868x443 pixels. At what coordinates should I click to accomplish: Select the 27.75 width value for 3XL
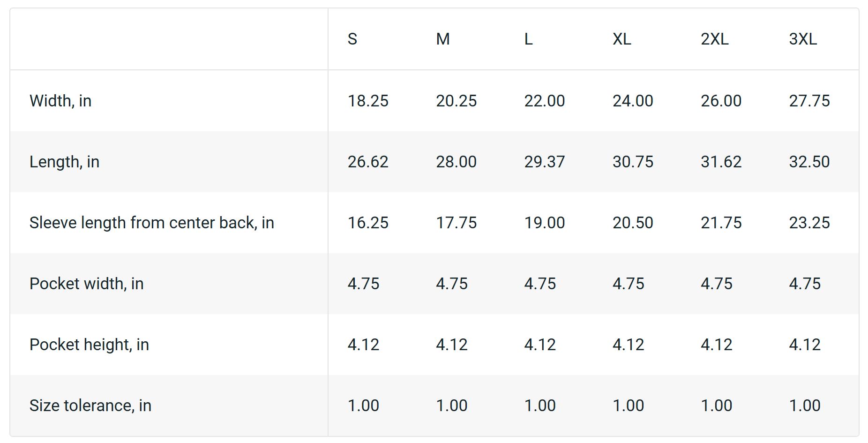click(x=809, y=101)
